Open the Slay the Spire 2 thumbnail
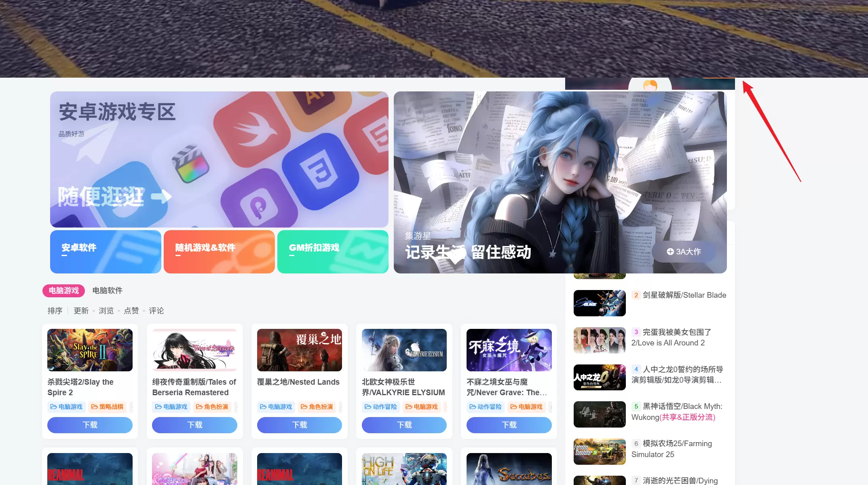The height and width of the screenshot is (485, 868). (90, 350)
